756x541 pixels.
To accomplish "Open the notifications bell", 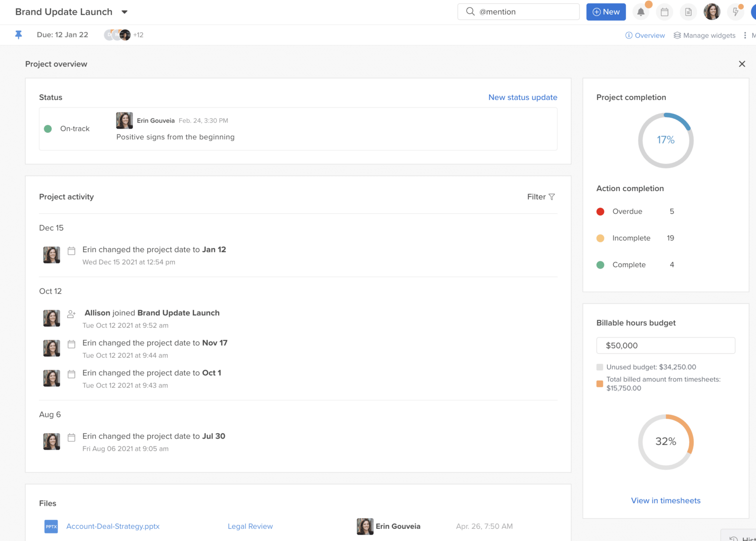I will (x=641, y=12).
